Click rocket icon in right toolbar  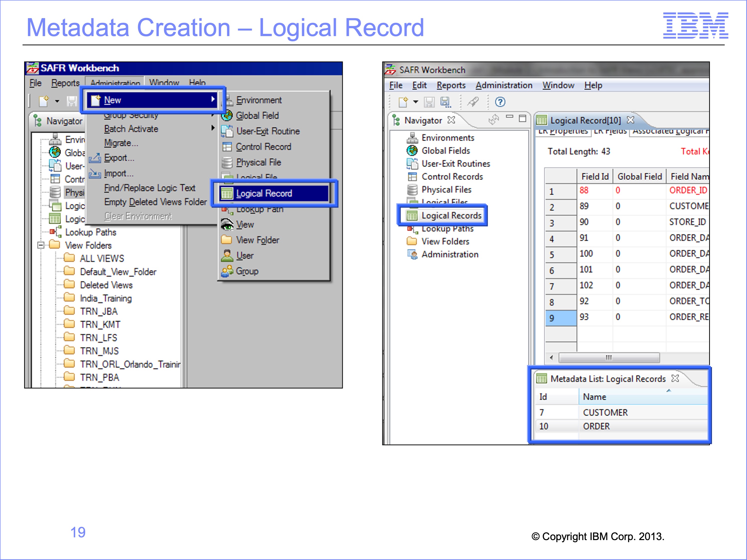(473, 102)
